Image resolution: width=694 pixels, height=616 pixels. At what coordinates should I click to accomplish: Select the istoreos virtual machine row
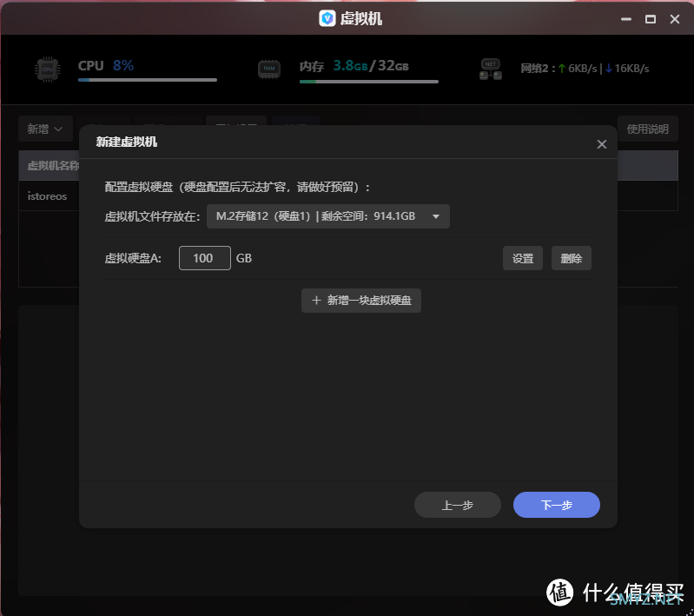tap(49, 195)
